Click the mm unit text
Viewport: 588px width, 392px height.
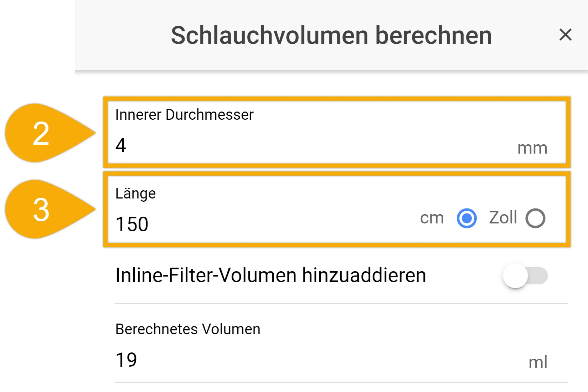(532, 148)
